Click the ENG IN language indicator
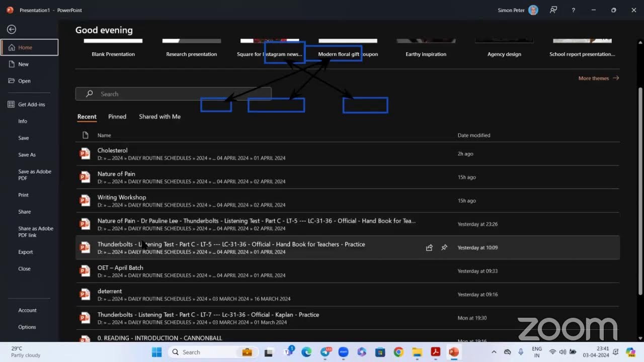Viewport: 644px width, 362px height. 537,352
